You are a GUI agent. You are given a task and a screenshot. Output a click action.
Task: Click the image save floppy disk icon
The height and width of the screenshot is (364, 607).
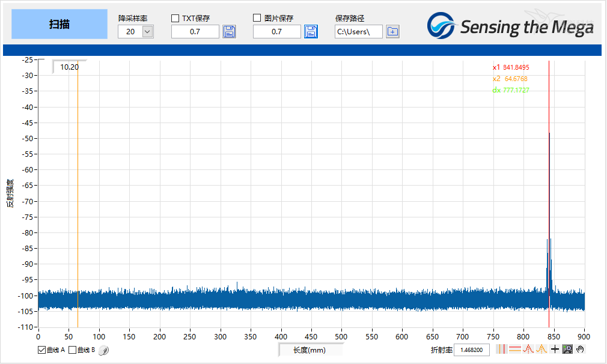coord(311,32)
